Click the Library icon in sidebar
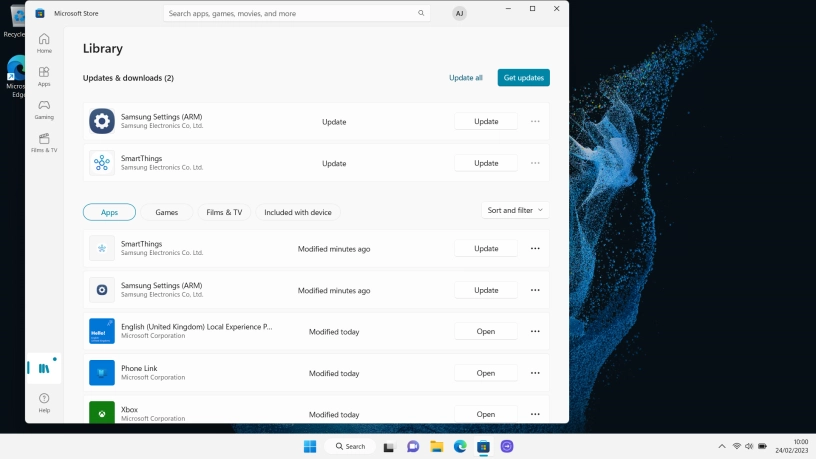 [44, 368]
